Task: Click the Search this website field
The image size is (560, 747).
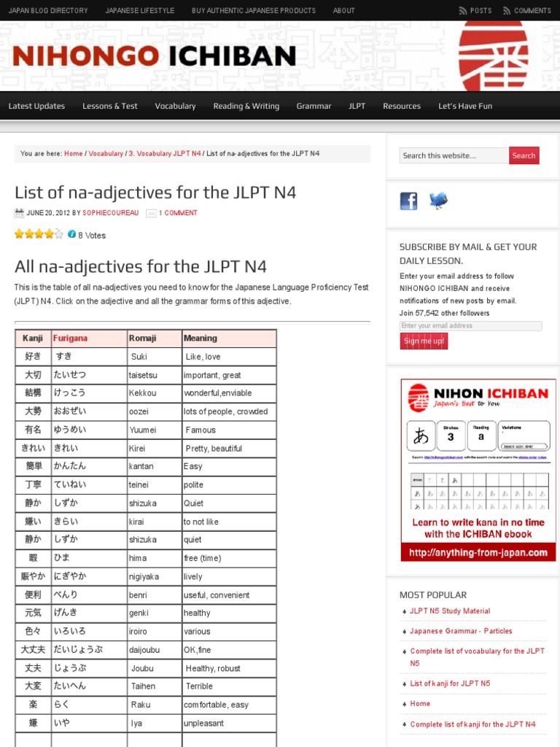Action: click(454, 155)
